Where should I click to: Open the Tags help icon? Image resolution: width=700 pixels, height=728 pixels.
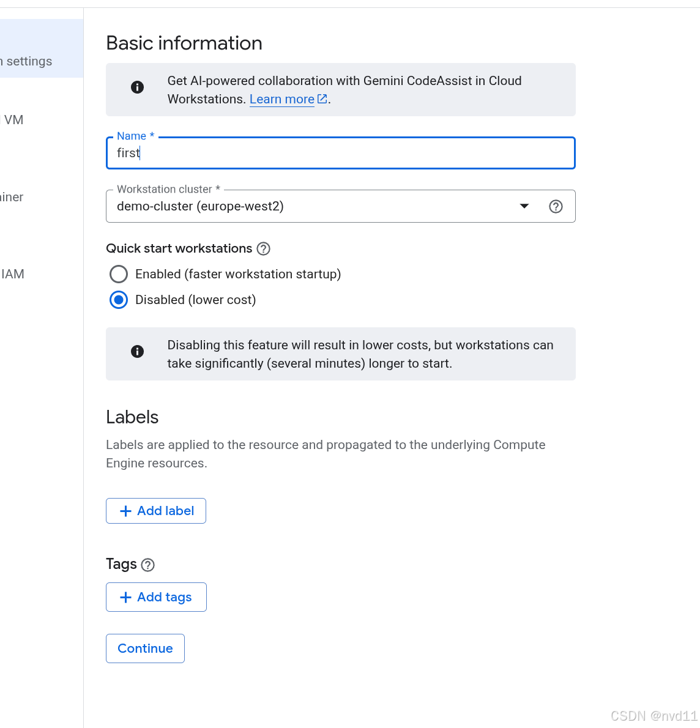tap(148, 565)
